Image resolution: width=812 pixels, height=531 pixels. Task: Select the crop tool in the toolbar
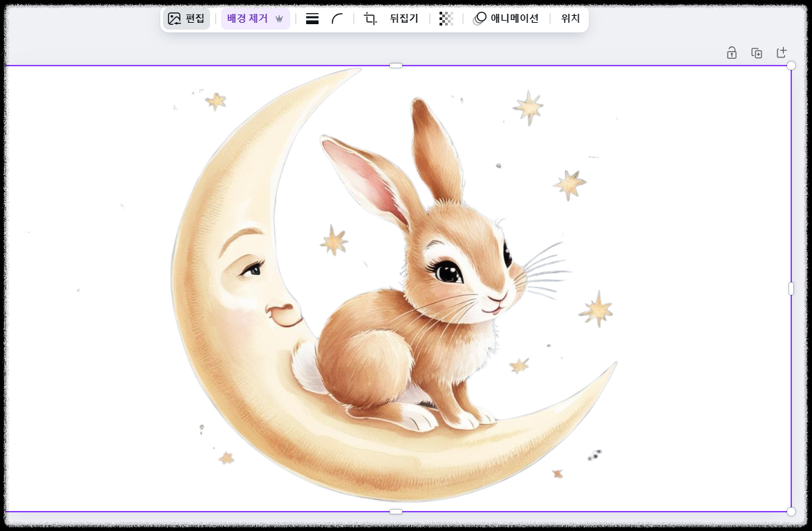coord(369,19)
